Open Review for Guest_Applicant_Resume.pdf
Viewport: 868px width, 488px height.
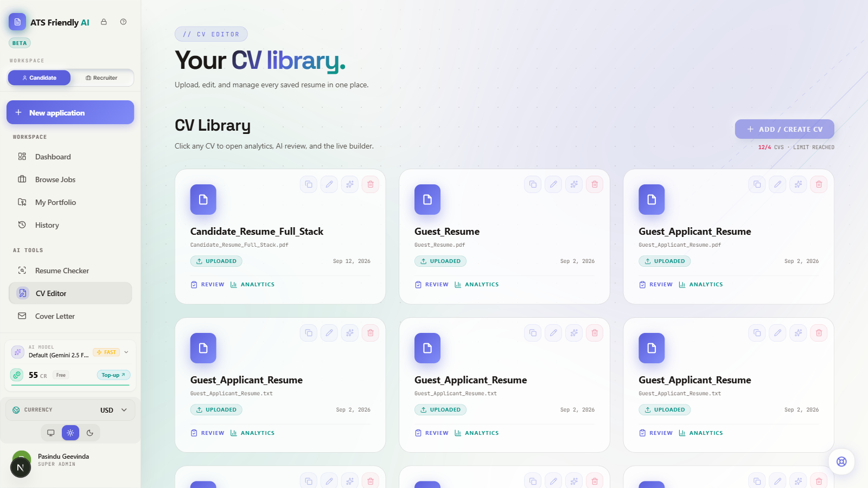click(655, 285)
